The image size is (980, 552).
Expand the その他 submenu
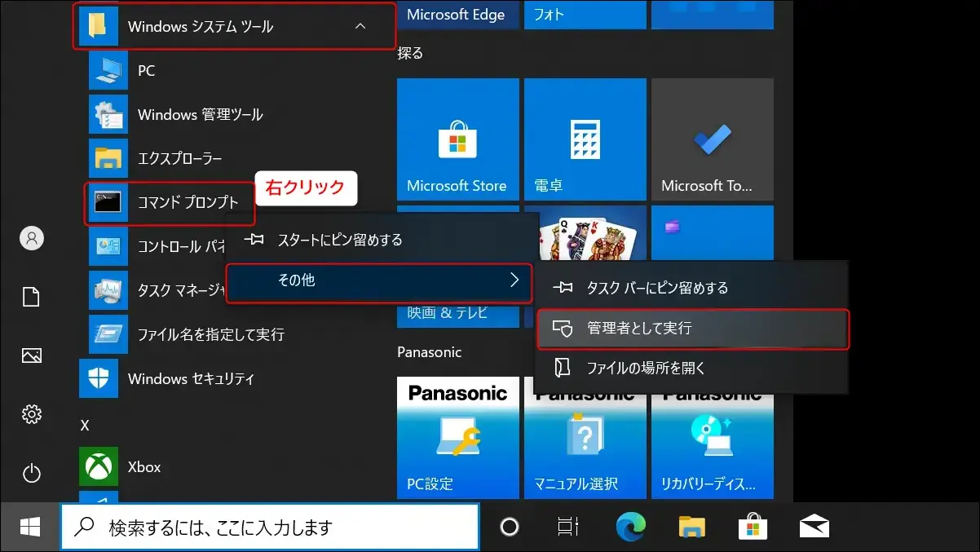point(379,280)
